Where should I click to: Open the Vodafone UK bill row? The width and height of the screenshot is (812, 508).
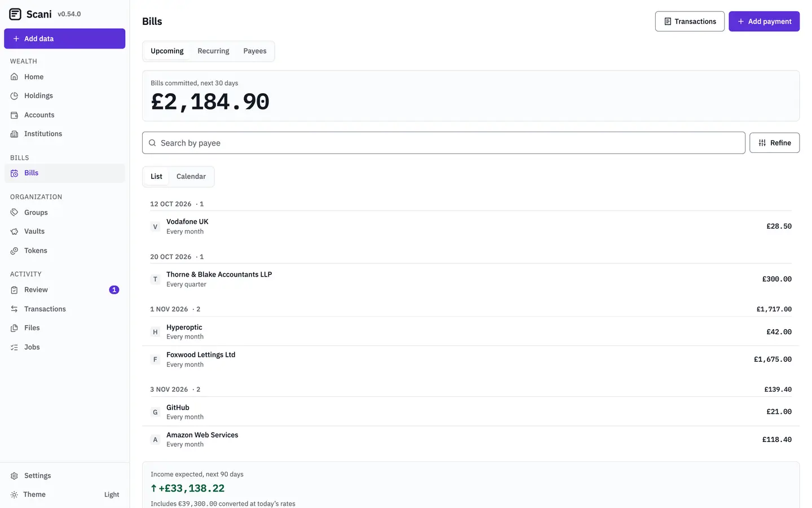click(471, 226)
